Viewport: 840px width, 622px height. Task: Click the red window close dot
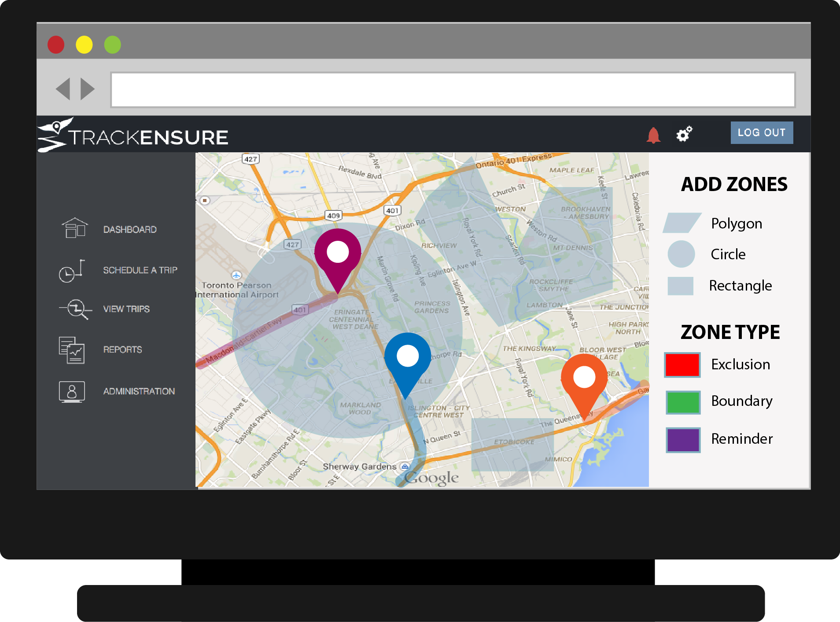click(56, 44)
